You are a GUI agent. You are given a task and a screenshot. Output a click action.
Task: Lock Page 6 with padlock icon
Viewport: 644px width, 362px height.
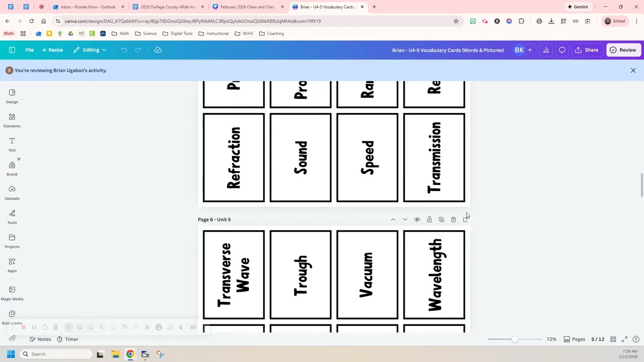coord(429,219)
